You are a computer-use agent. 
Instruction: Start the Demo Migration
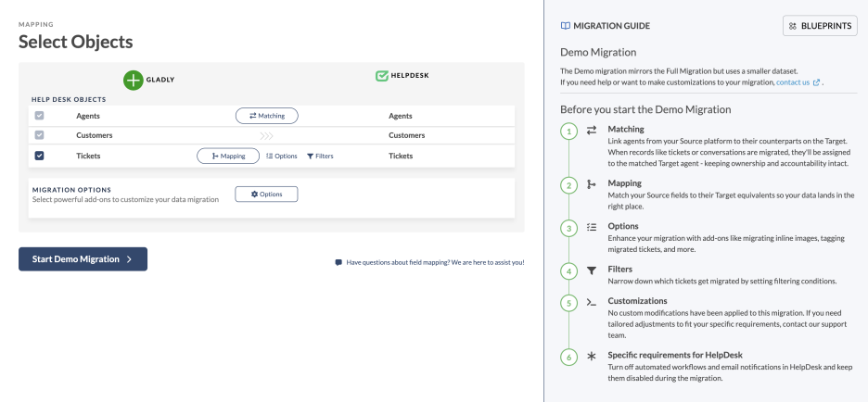tap(83, 258)
